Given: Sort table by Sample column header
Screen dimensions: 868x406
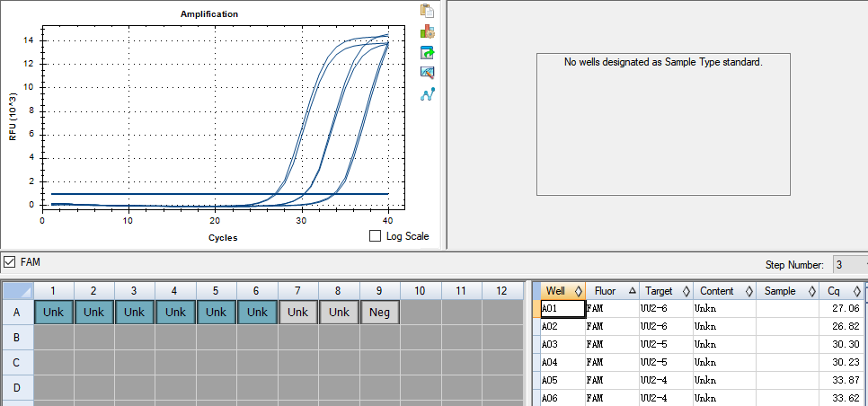Looking at the screenshot, I should (788, 291).
